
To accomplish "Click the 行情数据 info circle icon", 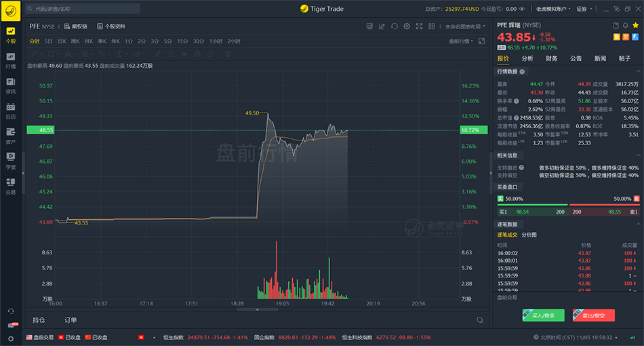I will point(522,71).
